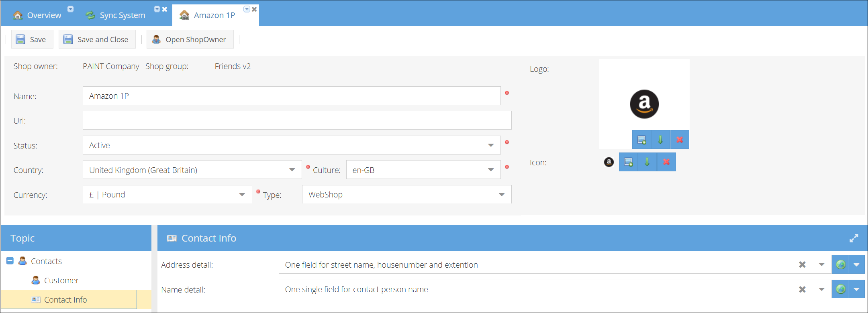
Task: Click the Icon row upload image button
Action: coord(628,162)
